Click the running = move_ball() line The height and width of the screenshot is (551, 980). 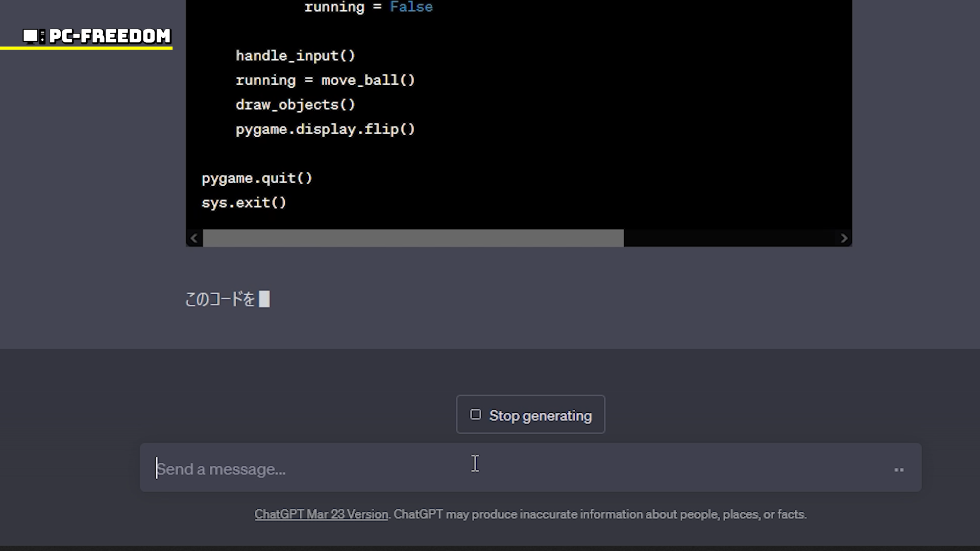(x=325, y=80)
